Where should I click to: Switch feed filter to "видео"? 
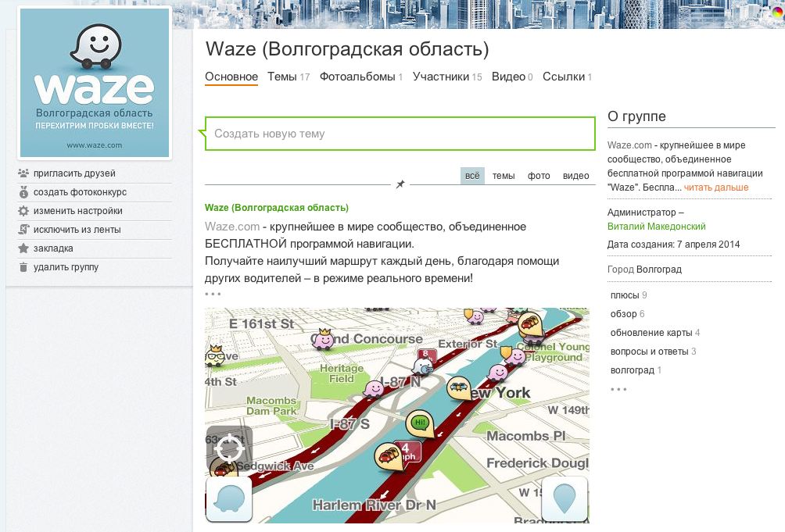pos(576,176)
